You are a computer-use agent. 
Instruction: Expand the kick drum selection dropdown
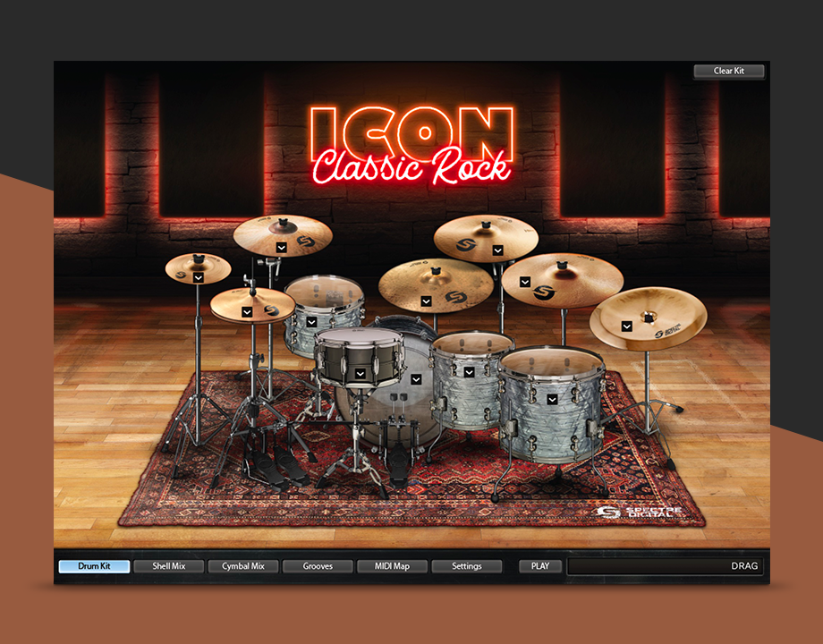coord(416,379)
